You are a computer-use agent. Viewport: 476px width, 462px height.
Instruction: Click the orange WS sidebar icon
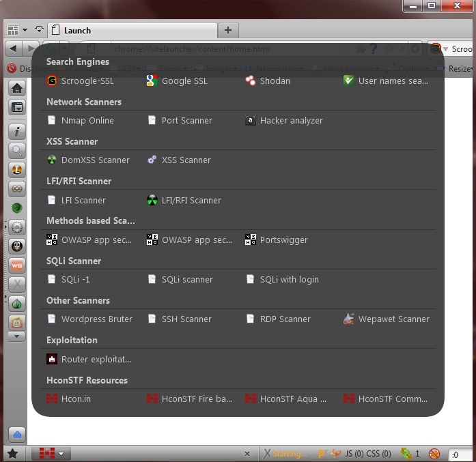[x=17, y=265]
